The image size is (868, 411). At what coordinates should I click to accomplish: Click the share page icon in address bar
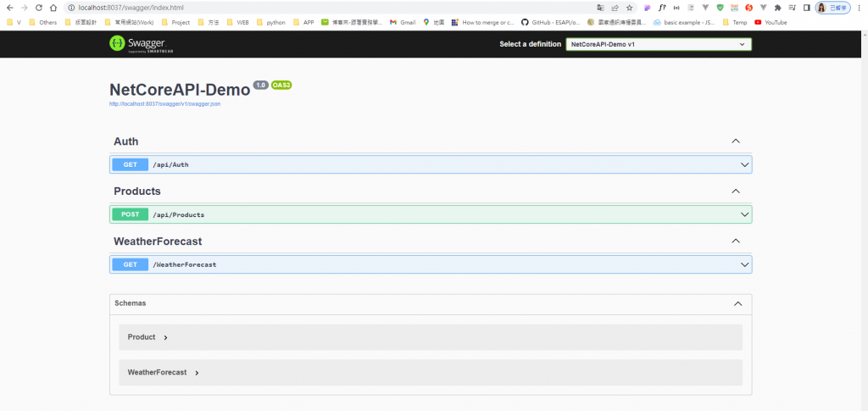pos(615,8)
